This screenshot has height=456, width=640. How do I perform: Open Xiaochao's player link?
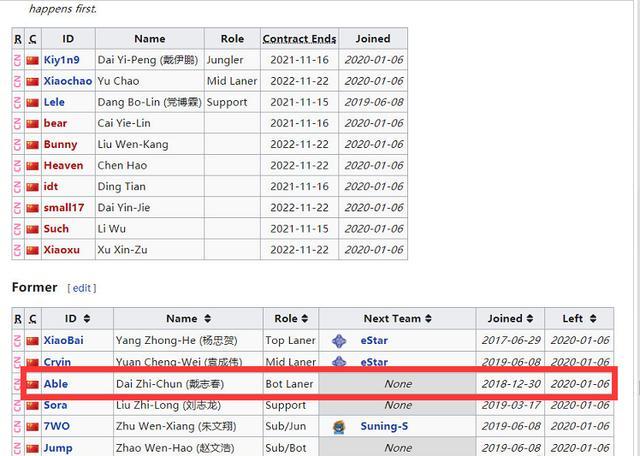pos(68,81)
